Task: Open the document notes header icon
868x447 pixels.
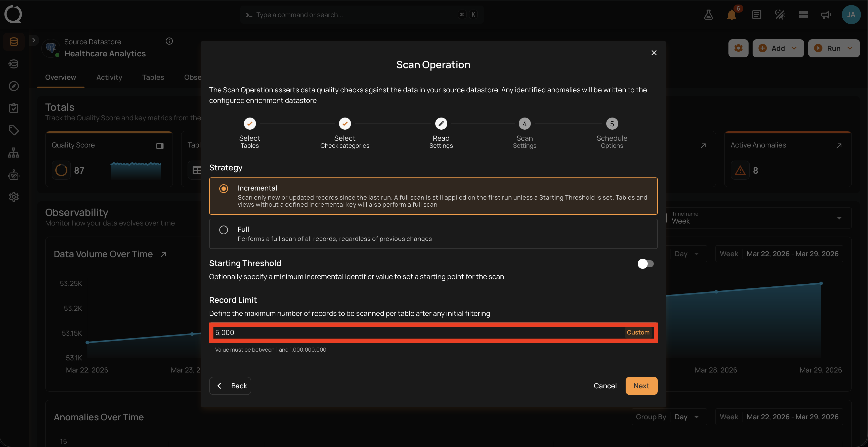Action: tap(756, 15)
